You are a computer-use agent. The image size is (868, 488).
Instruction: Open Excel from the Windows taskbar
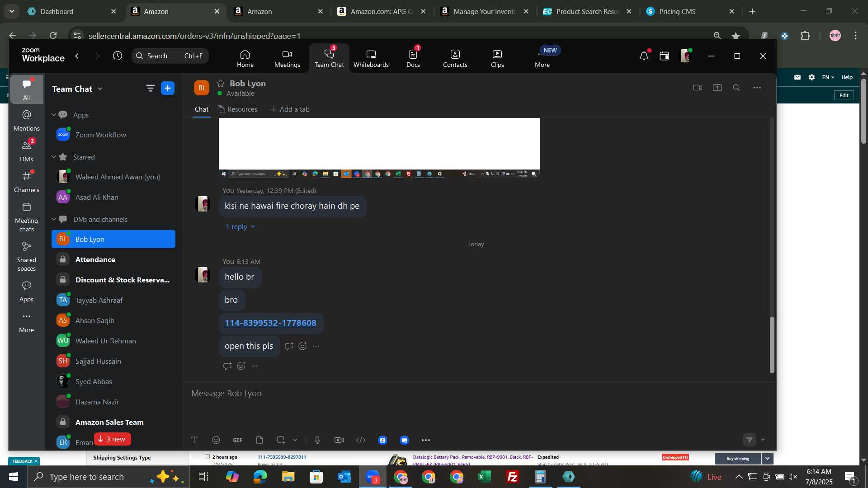tap(485, 477)
